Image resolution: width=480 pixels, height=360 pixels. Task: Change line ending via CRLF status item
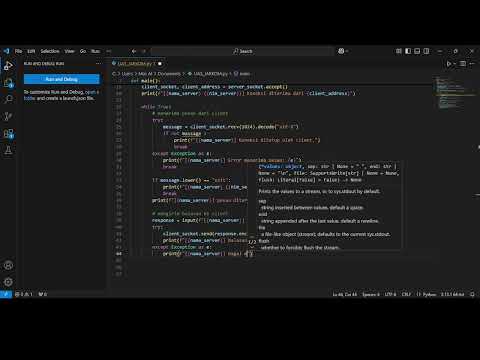406,294
